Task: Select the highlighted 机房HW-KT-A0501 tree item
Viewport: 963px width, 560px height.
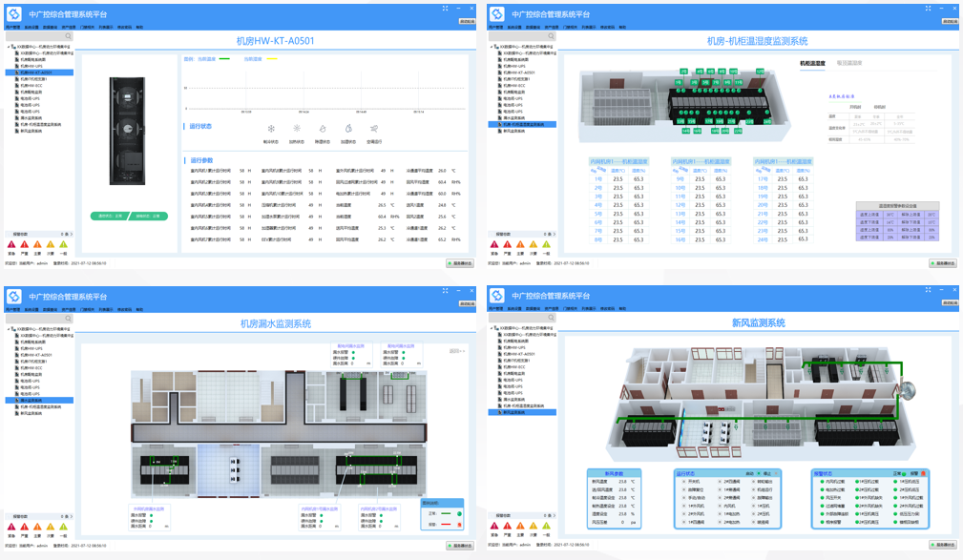Action: 39,73
